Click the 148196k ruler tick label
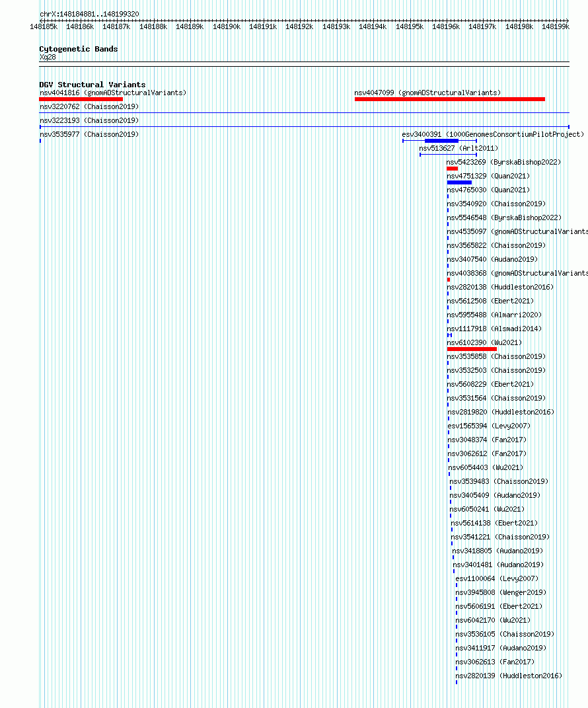588x708 pixels. 446,27
